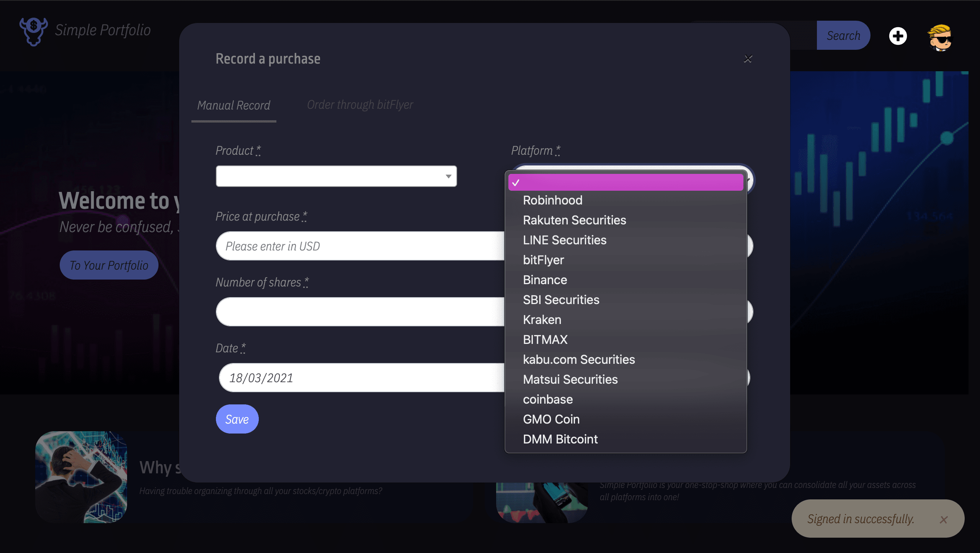Click the Save button

pos(237,419)
